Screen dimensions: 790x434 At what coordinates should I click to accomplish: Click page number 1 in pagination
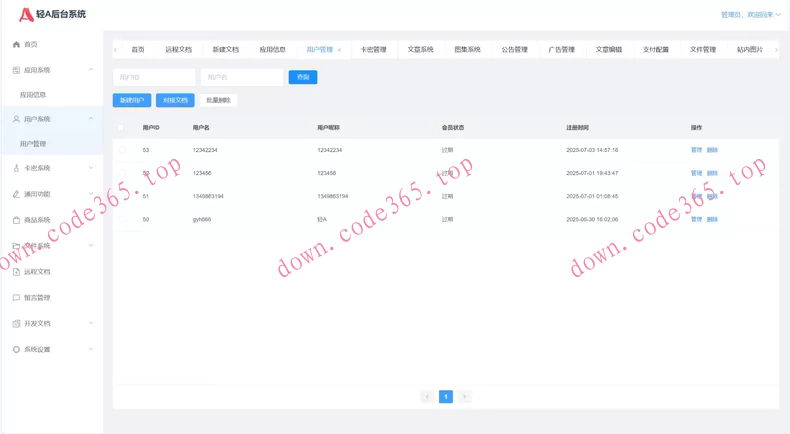tap(446, 397)
